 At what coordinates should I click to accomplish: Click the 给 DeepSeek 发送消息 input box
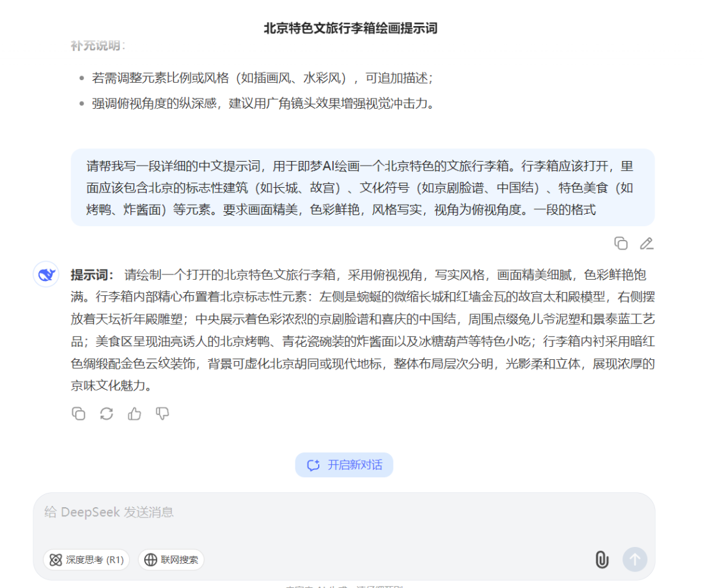(261, 512)
